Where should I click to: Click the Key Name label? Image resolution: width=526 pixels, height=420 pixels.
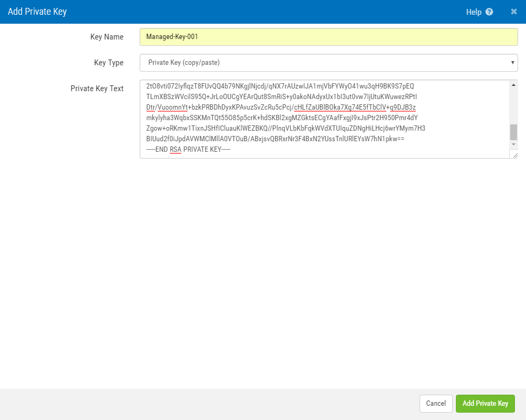point(108,37)
